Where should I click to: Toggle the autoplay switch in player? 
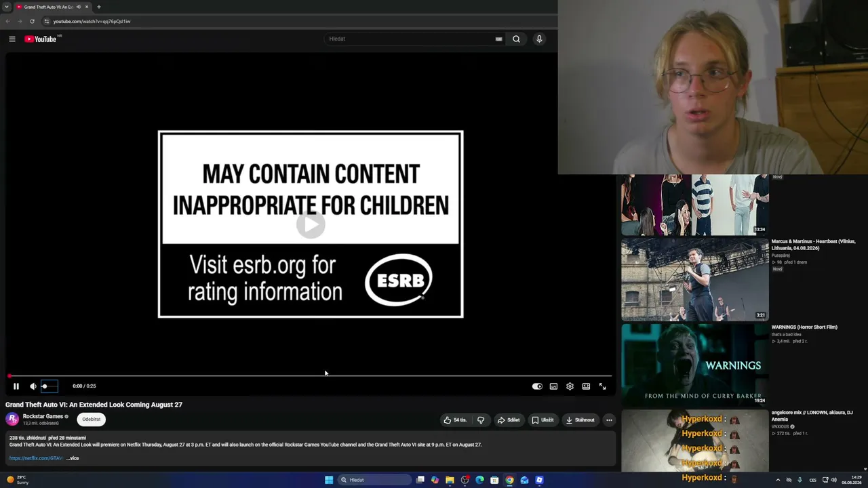tap(537, 386)
